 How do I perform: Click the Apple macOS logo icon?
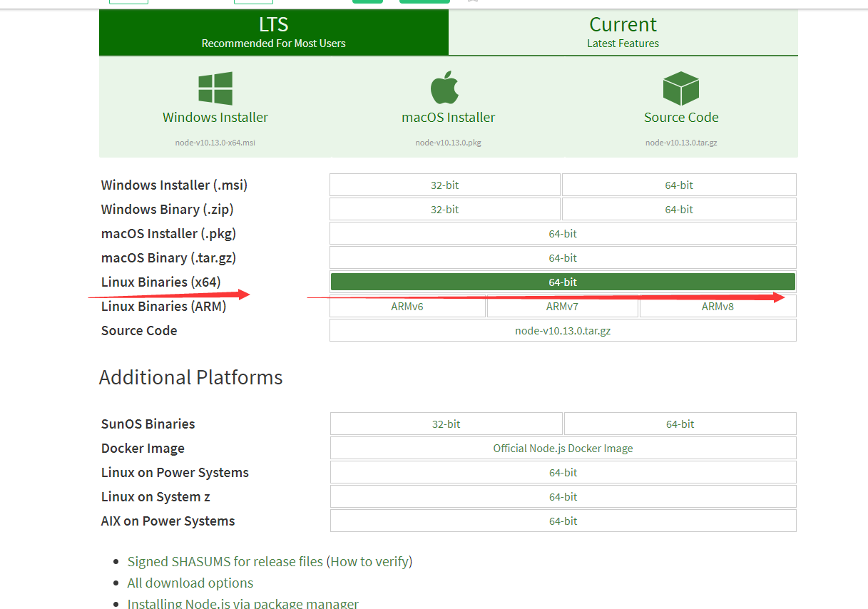coord(445,88)
